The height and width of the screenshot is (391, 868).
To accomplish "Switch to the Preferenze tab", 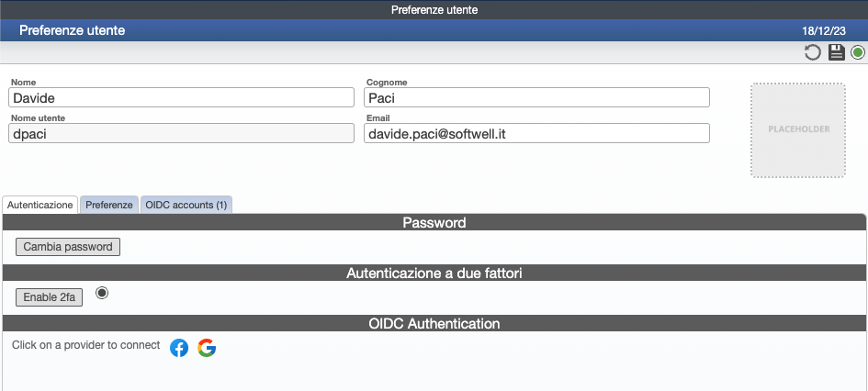I will tap(109, 205).
